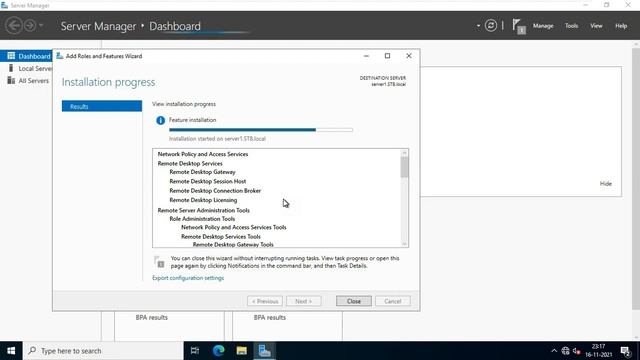Click Remote Desktop Gateway entry
The image size is (640, 360).
point(202,172)
